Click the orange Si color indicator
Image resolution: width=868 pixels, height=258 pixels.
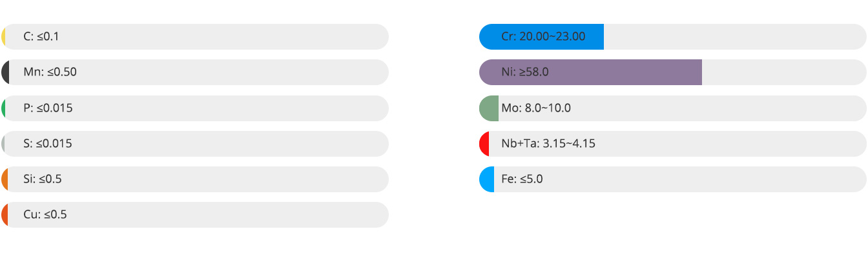[x=5, y=179]
